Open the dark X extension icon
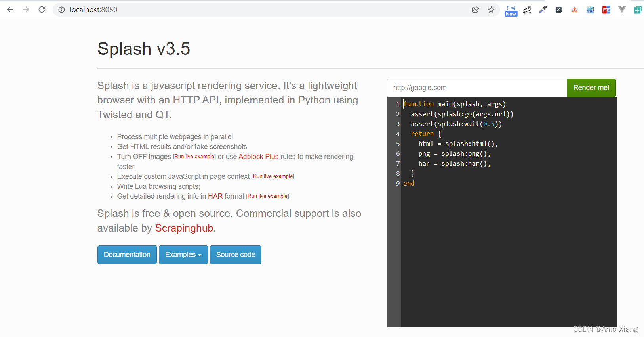 (x=558, y=10)
